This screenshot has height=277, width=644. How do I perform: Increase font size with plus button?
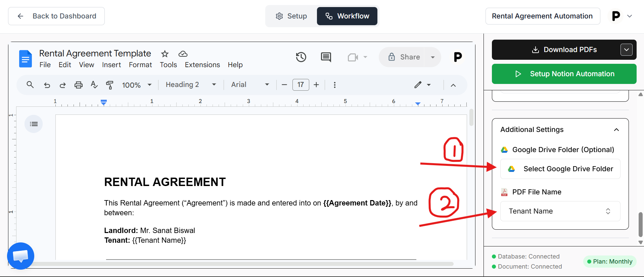point(316,85)
